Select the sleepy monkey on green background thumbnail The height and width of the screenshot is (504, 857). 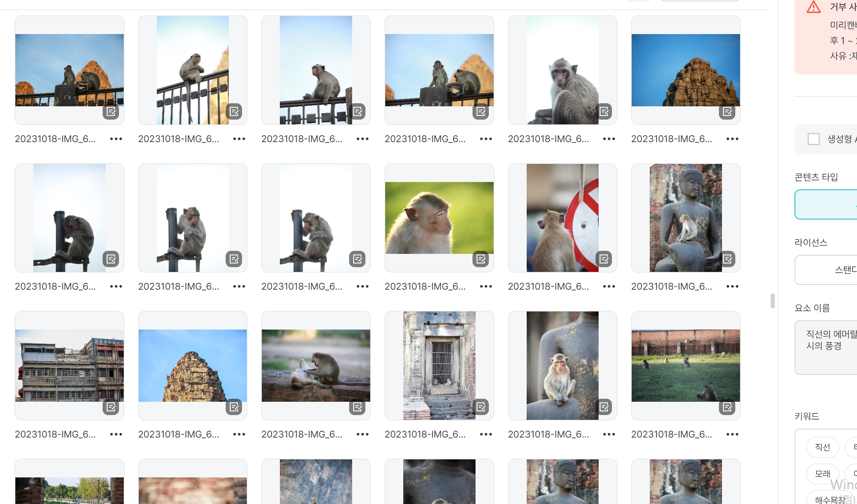(x=439, y=218)
